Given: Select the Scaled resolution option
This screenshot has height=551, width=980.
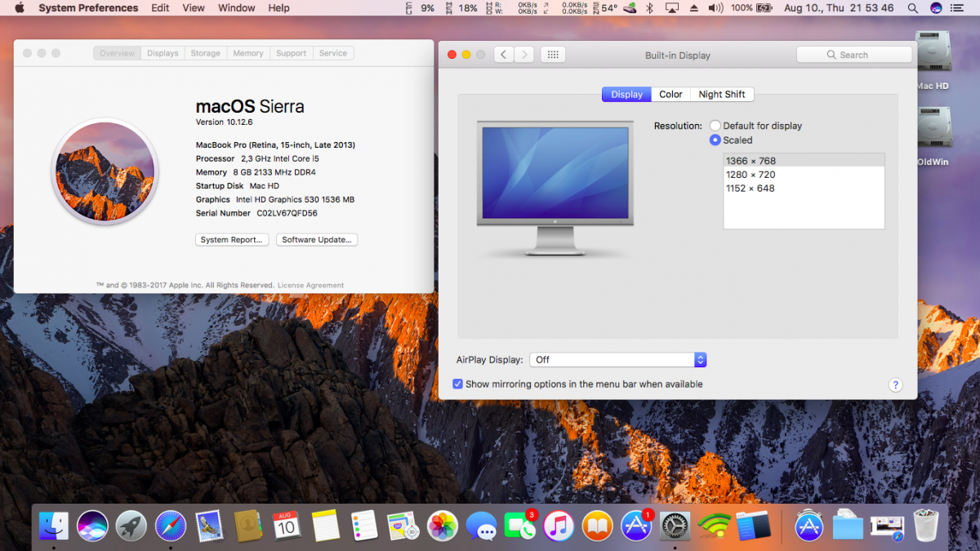Looking at the screenshot, I should tap(715, 140).
